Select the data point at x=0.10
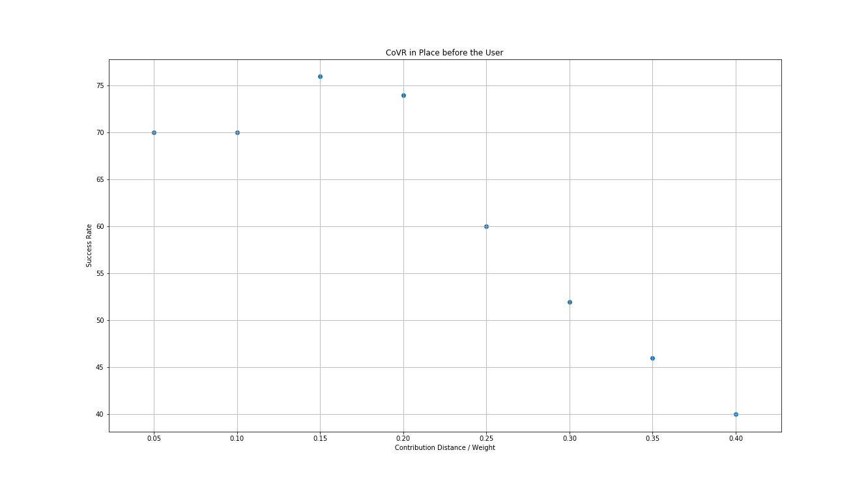 pyautogui.click(x=237, y=132)
